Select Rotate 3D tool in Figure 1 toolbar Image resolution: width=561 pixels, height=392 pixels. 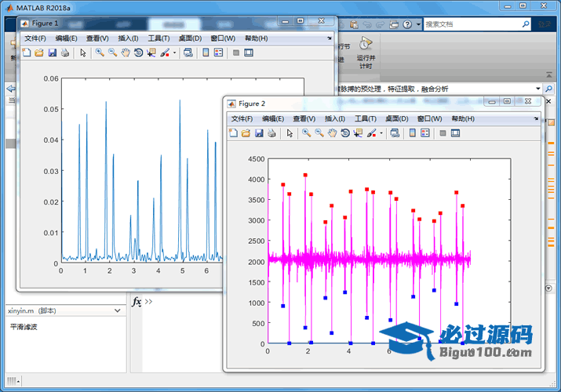(x=138, y=53)
